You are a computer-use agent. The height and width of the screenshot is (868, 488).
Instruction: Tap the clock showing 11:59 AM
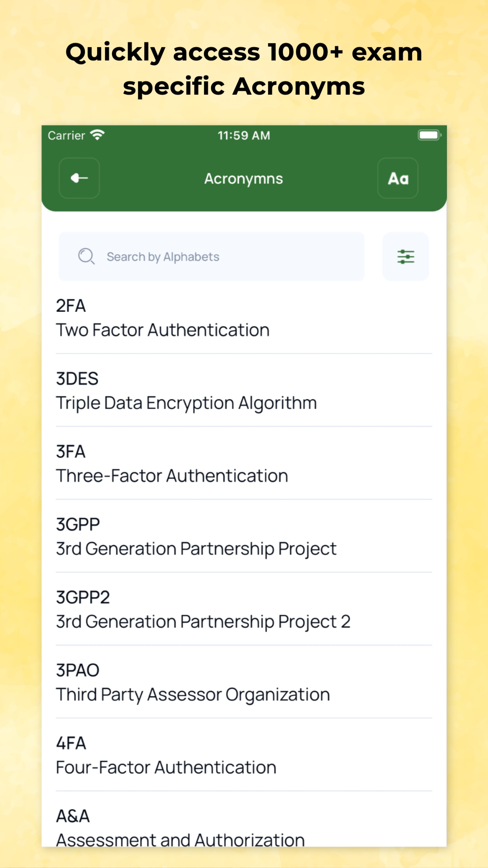pyautogui.click(x=244, y=135)
